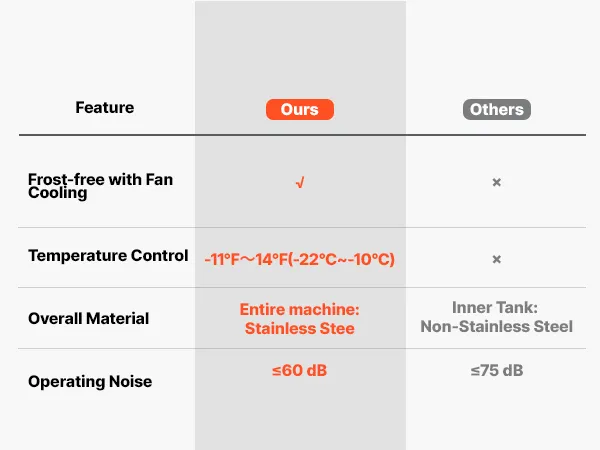Click the orange '≤60 dB' value

[x=300, y=371]
